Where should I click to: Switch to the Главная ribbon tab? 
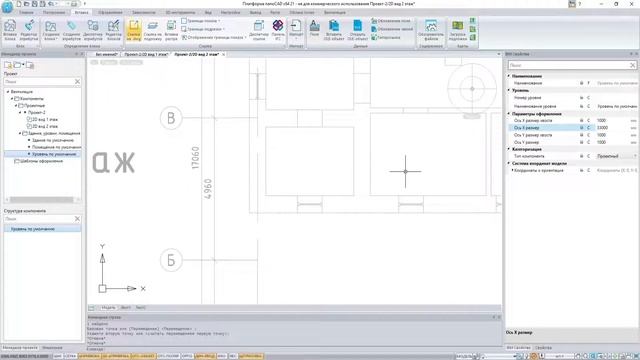tap(26, 13)
